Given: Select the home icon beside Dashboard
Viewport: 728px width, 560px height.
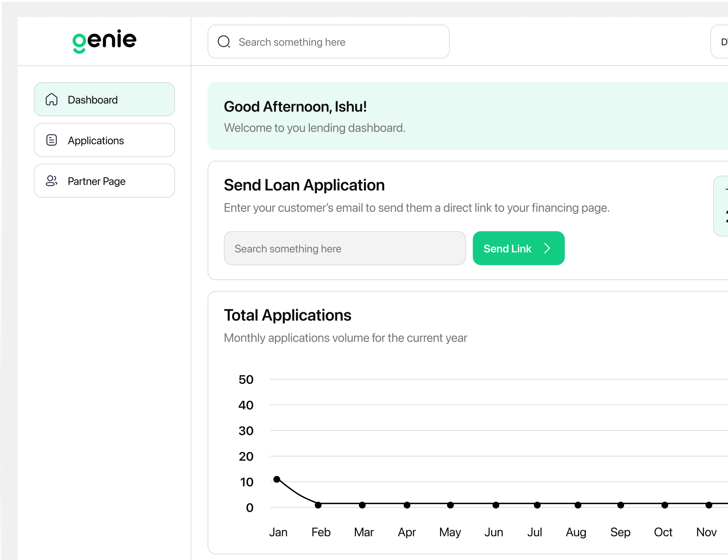Looking at the screenshot, I should [51, 100].
